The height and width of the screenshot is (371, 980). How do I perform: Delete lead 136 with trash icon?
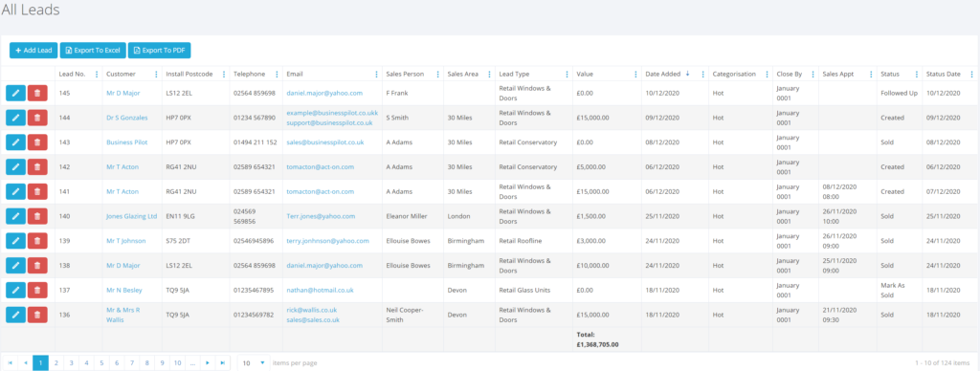click(37, 315)
